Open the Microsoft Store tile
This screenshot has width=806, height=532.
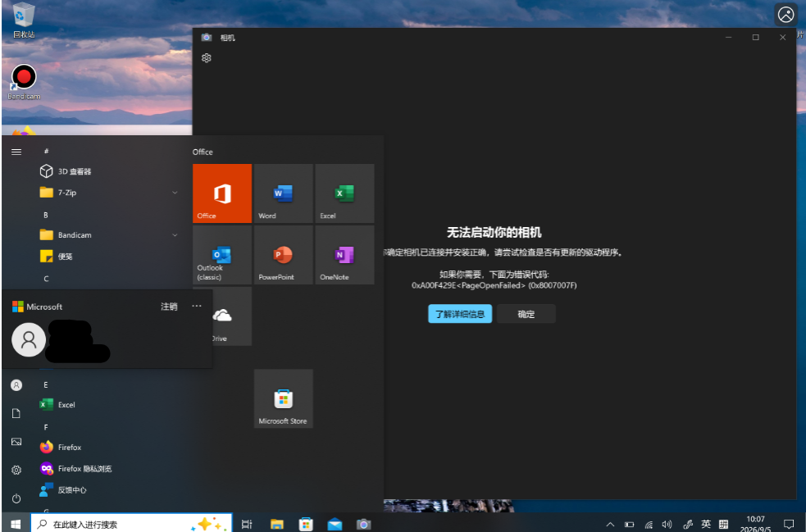coord(283,398)
